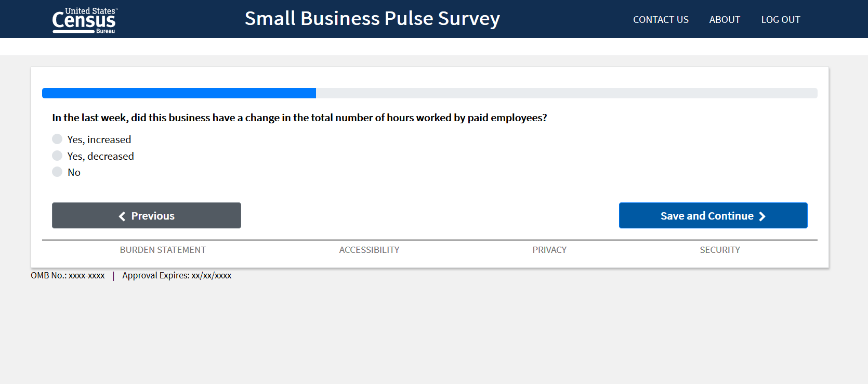View the Accessibility footer link
Screen dimensions: 868x384
point(369,250)
